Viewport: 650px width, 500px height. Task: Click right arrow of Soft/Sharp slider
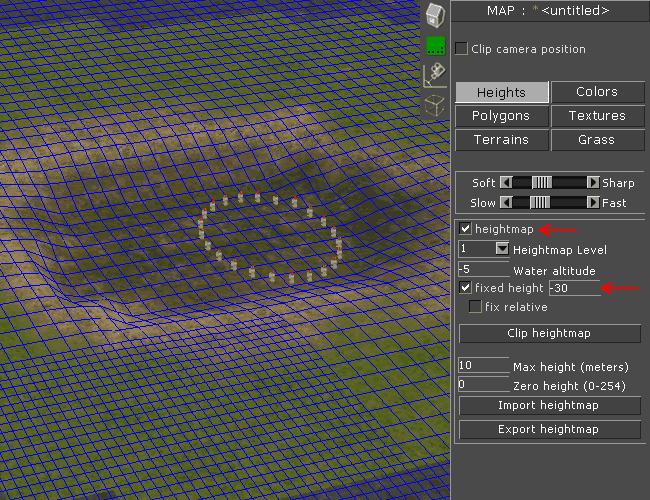pyautogui.click(x=593, y=182)
